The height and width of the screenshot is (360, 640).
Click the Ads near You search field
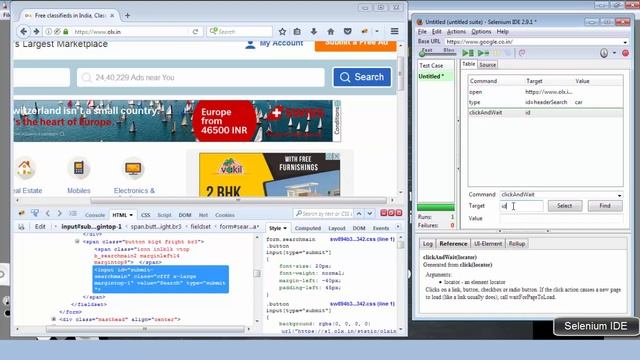point(201,78)
